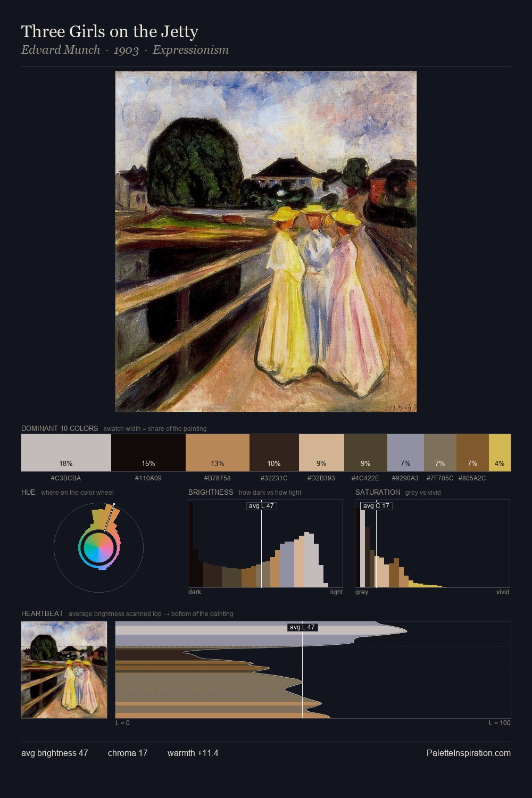Click the avg C 17 saturation label

(x=376, y=506)
